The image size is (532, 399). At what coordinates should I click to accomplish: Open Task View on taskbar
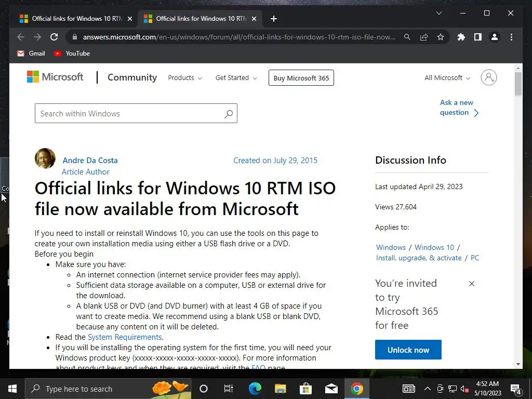point(229,389)
